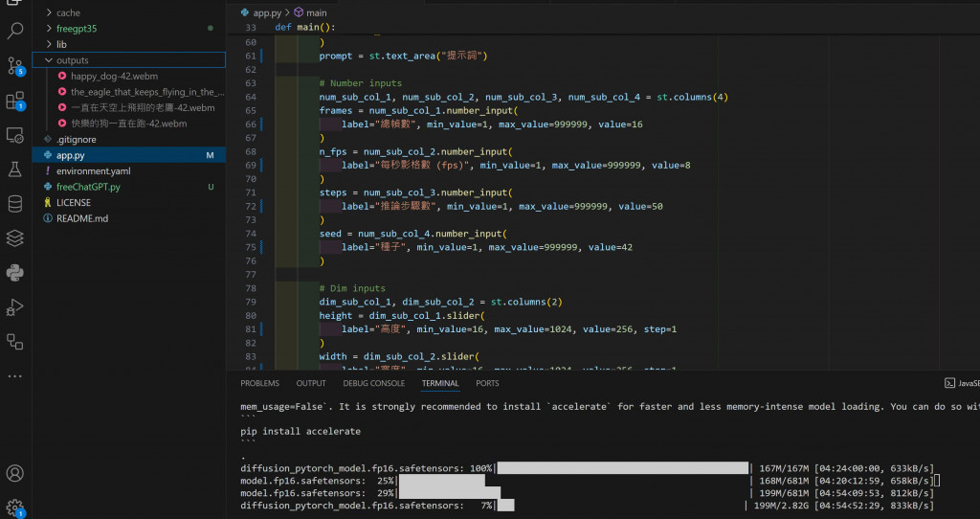Image resolution: width=980 pixels, height=519 pixels.
Task: Switch to the DEBUG CONSOLE tab
Action: 374,383
